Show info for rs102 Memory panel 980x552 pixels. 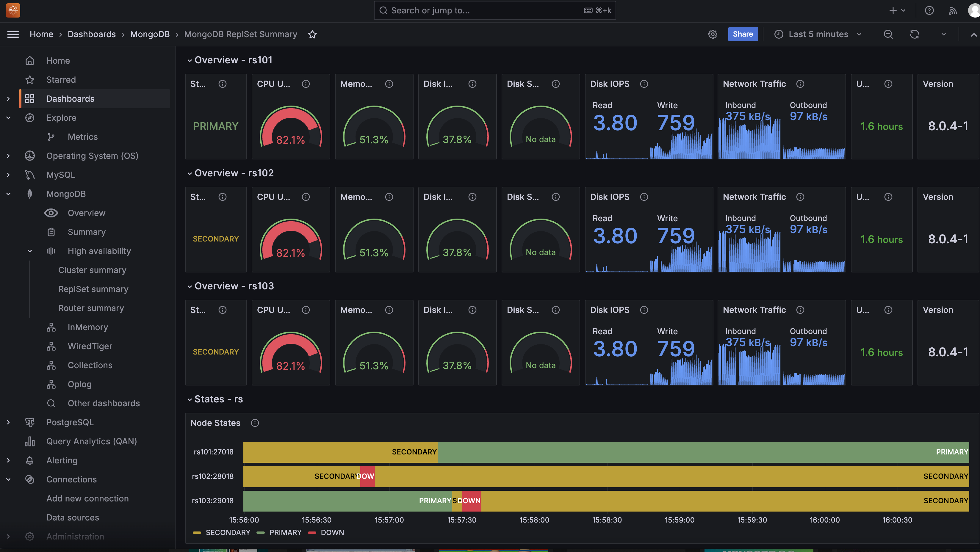coord(389,197)
